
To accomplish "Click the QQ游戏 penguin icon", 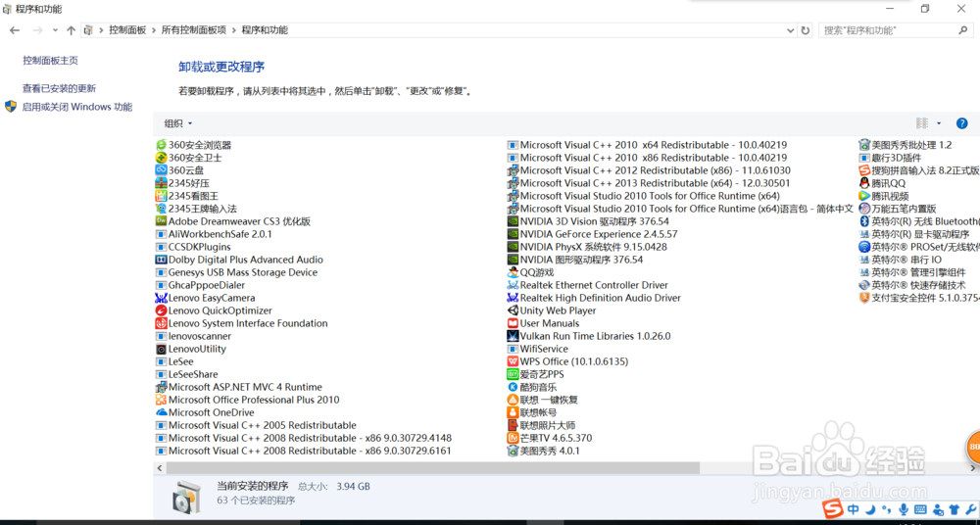I will (513, 272).
